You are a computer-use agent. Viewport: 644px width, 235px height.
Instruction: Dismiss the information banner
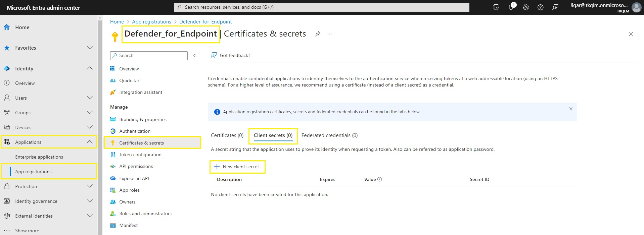[x=571, y=109]
